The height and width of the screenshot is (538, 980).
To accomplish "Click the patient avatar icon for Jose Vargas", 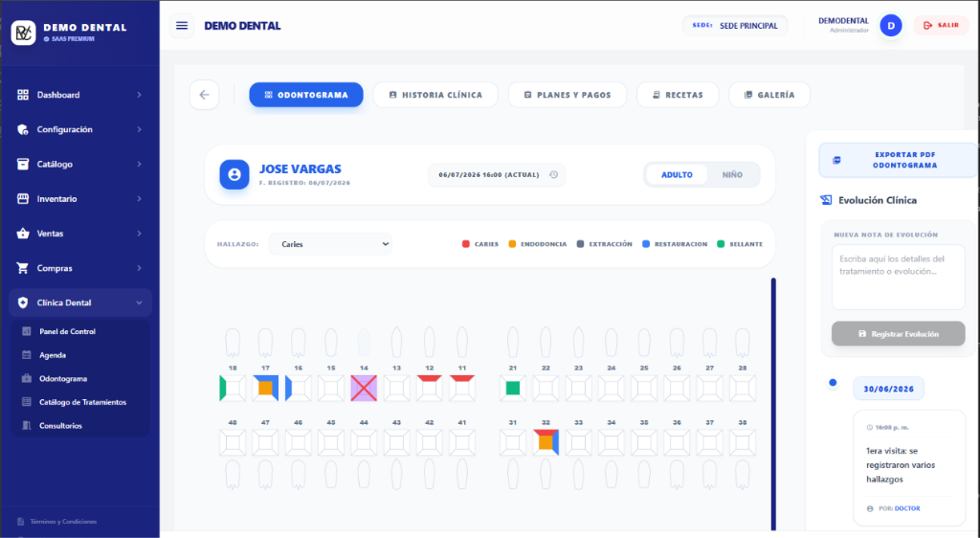I will [234, 175].
